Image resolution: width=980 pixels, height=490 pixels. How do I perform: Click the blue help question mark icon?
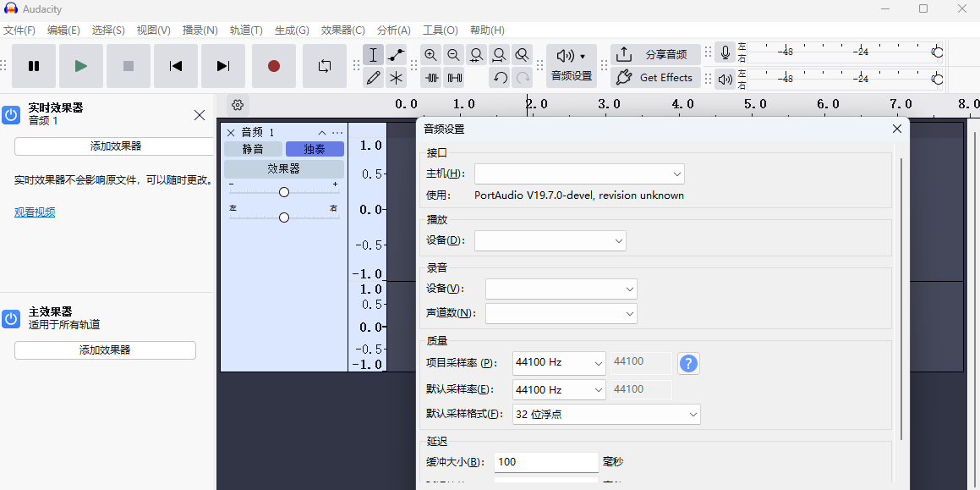point(688,363)
